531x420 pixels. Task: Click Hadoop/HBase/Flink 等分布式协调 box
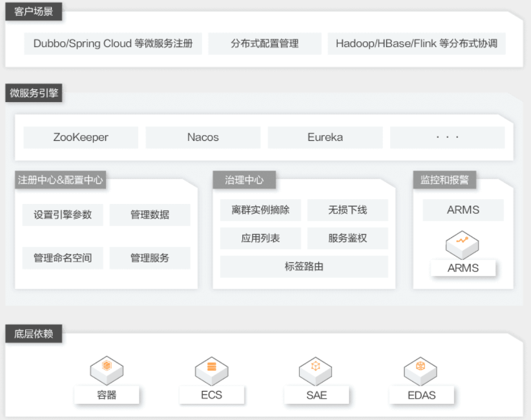click(417, 43)
